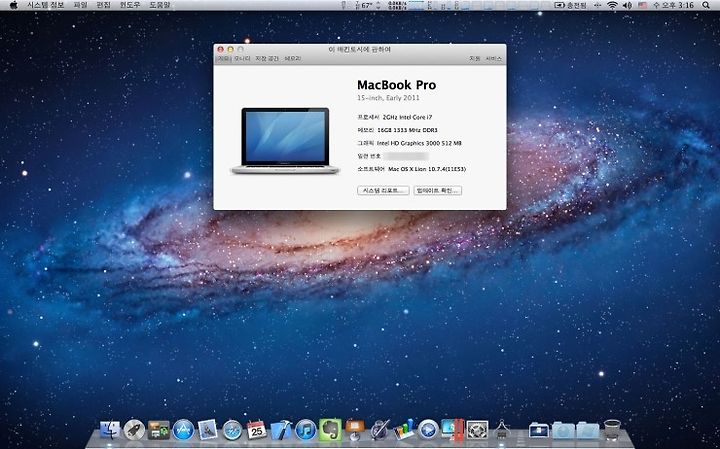
Task: Open the binder clip app in dock
Action: tap(502, 430)
